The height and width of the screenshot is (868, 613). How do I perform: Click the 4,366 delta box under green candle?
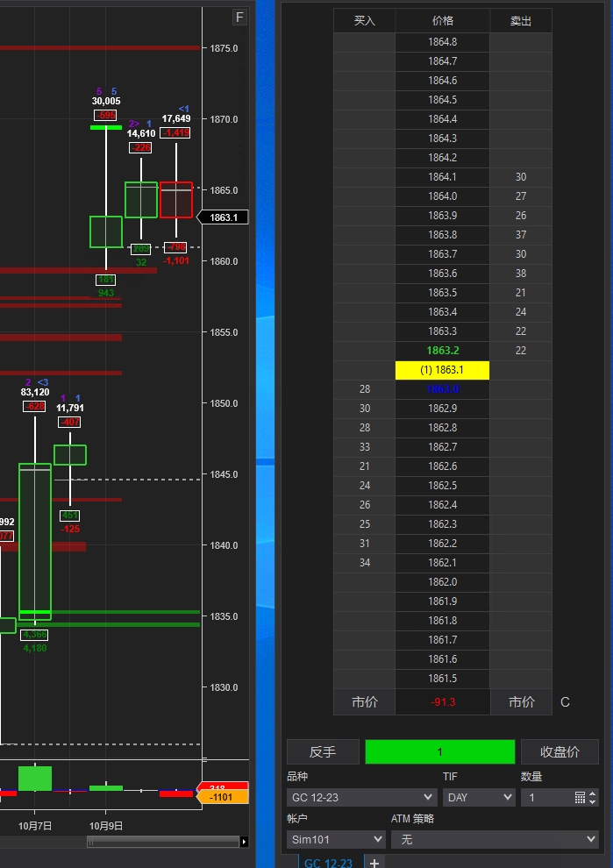tap(34, 635)
